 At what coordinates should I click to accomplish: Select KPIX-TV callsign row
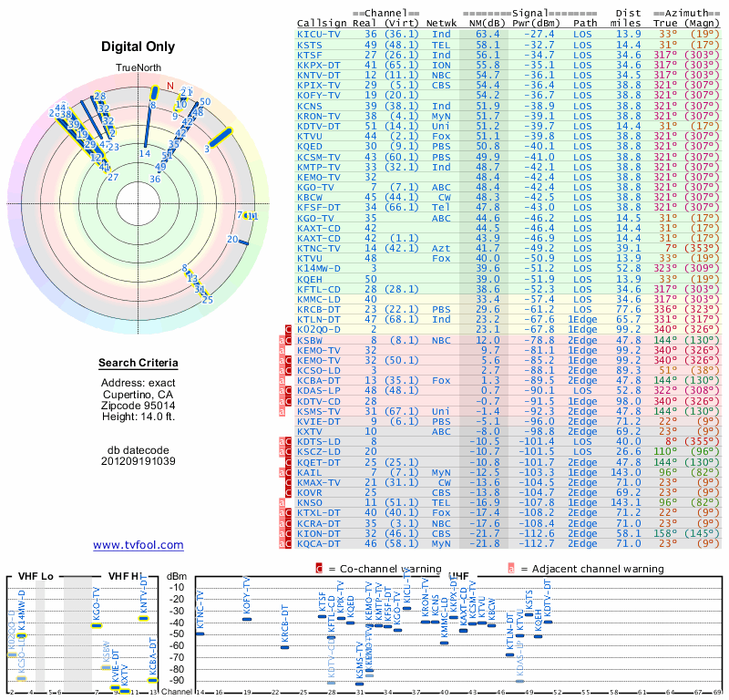pos(508,86)
